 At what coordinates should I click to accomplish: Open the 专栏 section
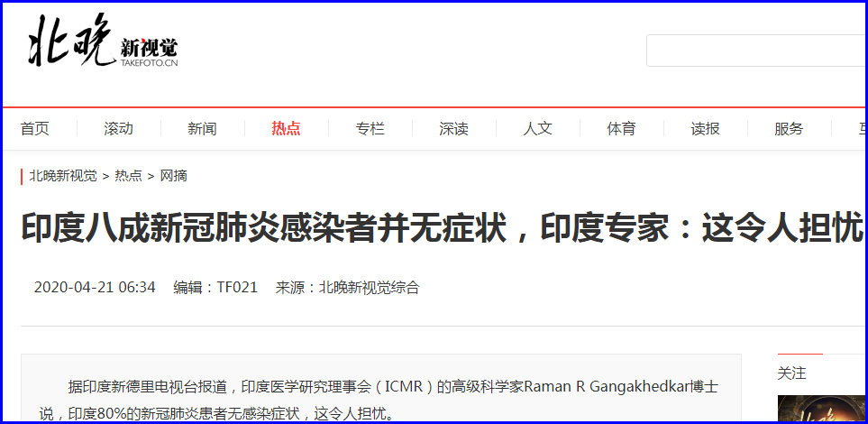tap(370, 129)
